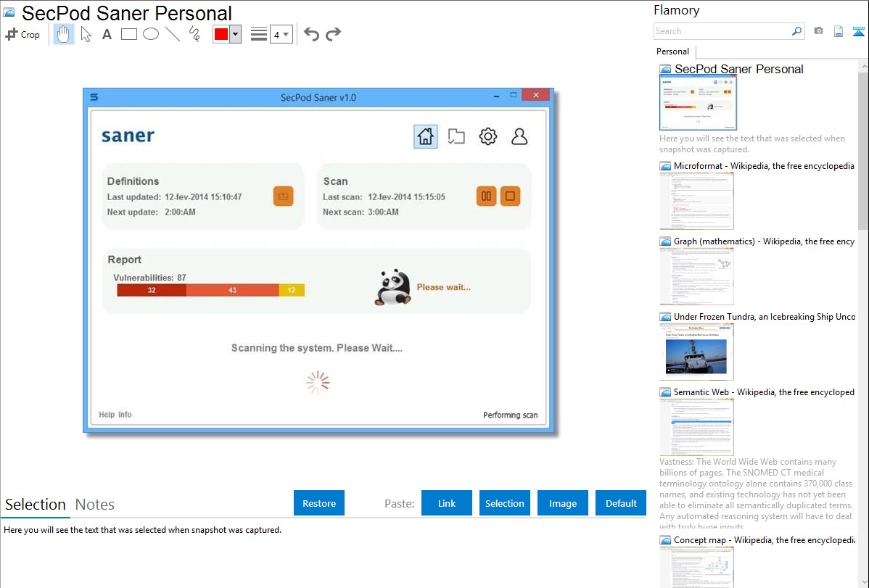Open the Personal tab
This screenshot has width=869, height=588.
point(673,51)
